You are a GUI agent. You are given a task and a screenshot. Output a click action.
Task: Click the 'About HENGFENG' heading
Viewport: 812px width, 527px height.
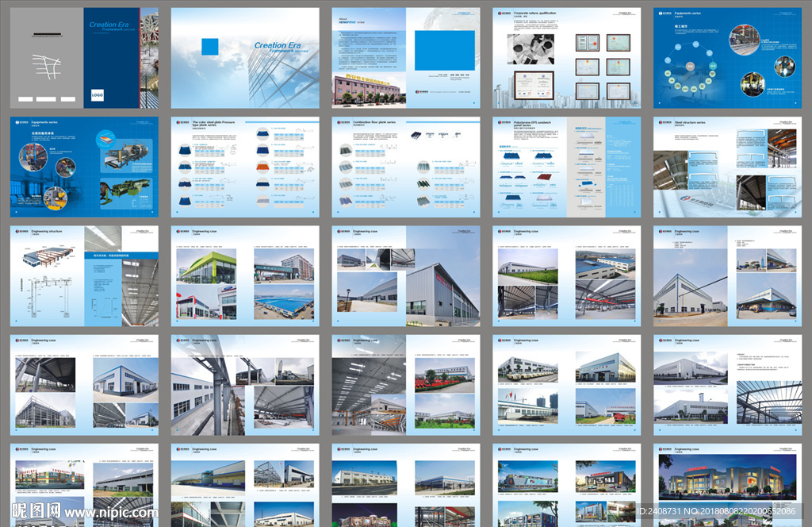tap(348, 20)
